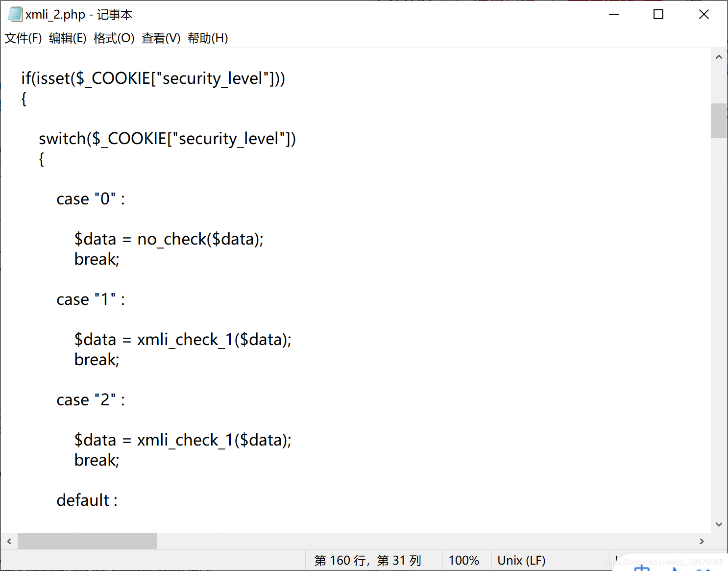Click the break; line under case "2"
The image size is (728, 571).
97,460
